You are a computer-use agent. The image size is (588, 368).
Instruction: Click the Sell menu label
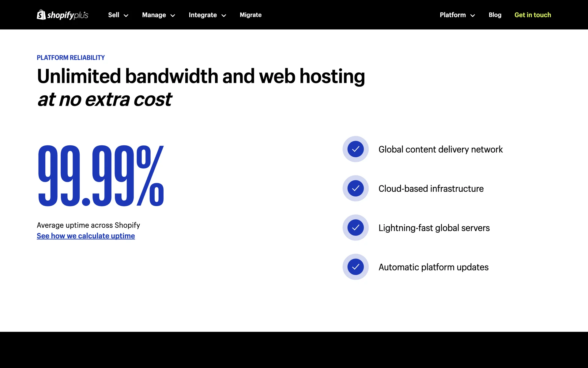(114, 15)
